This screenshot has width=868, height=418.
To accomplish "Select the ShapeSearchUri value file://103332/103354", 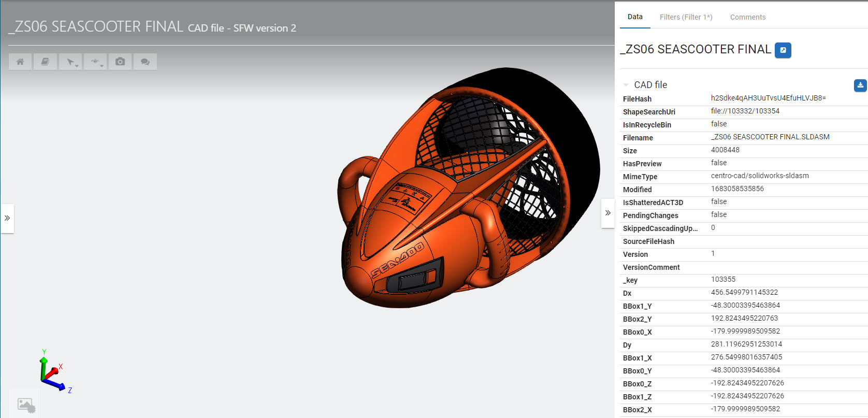I will [x=745, y=111].
